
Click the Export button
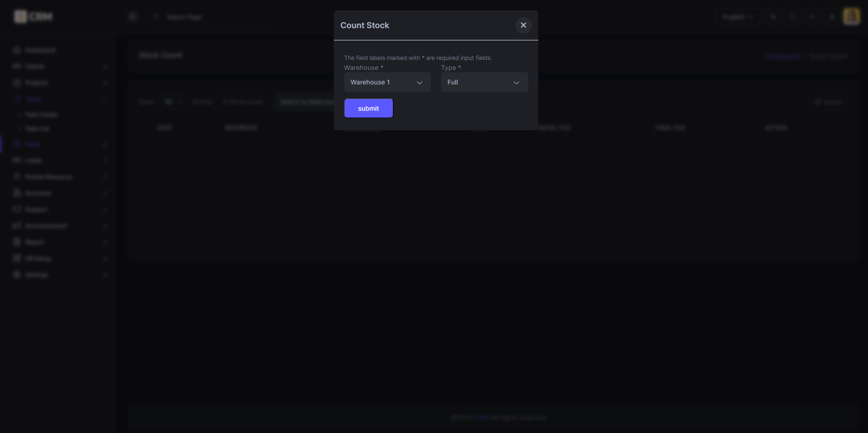pos(828,102)
